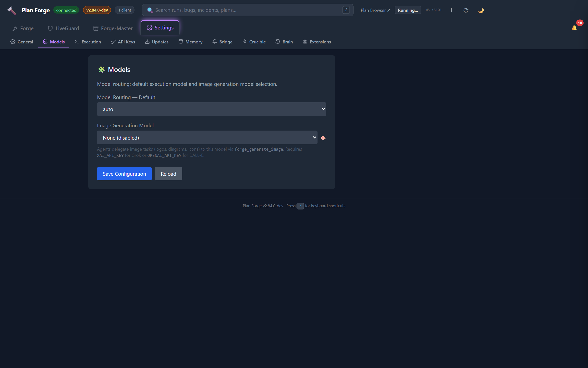Click the upward arrow icon in header
The image size is (588, 368).
pos(451,10)
